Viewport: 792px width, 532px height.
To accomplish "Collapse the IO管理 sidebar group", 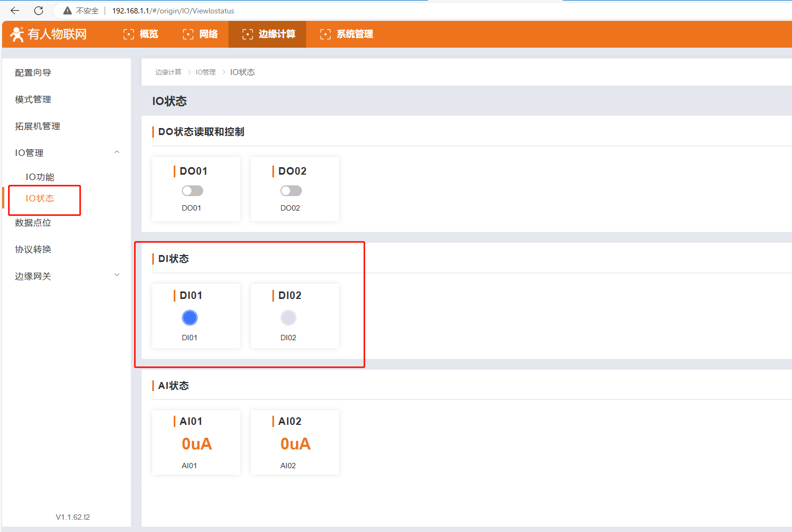I will pyautogui.click(x=117, y=153).
